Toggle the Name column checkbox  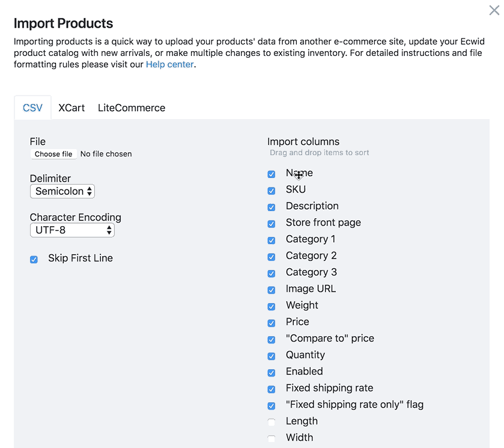point(272,174)
